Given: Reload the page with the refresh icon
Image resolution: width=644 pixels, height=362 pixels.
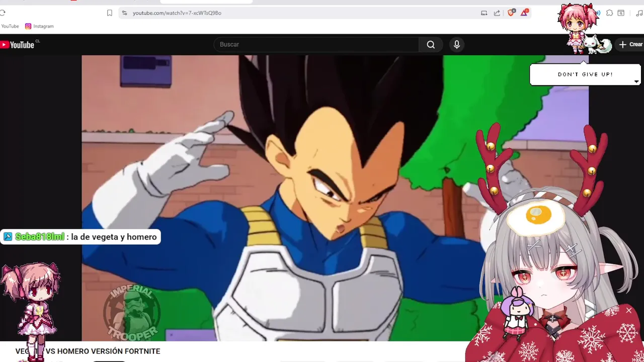Looking at the screenshot, I should pyautogui.click(x=3, y=13).
